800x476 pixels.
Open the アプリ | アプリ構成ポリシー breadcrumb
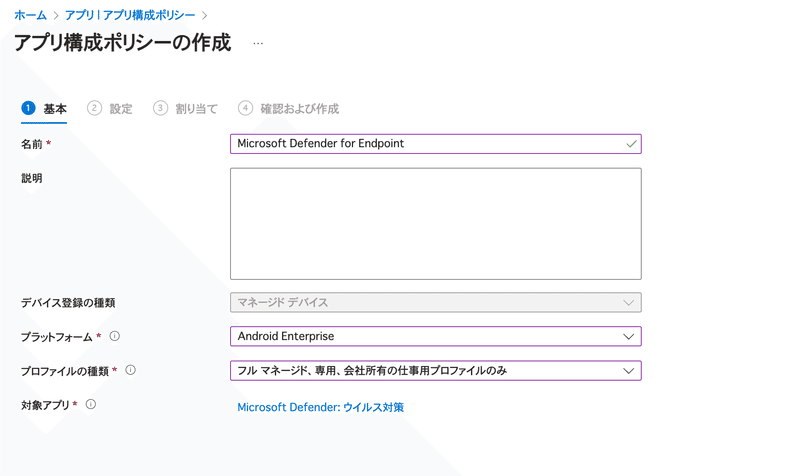[130, 15]
